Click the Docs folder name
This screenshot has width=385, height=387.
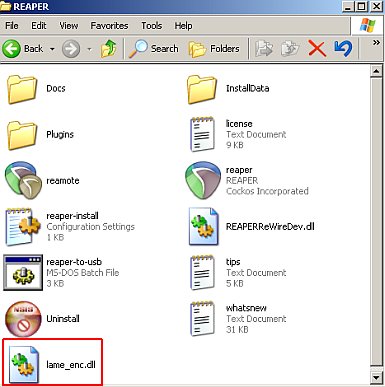(56, 88)
